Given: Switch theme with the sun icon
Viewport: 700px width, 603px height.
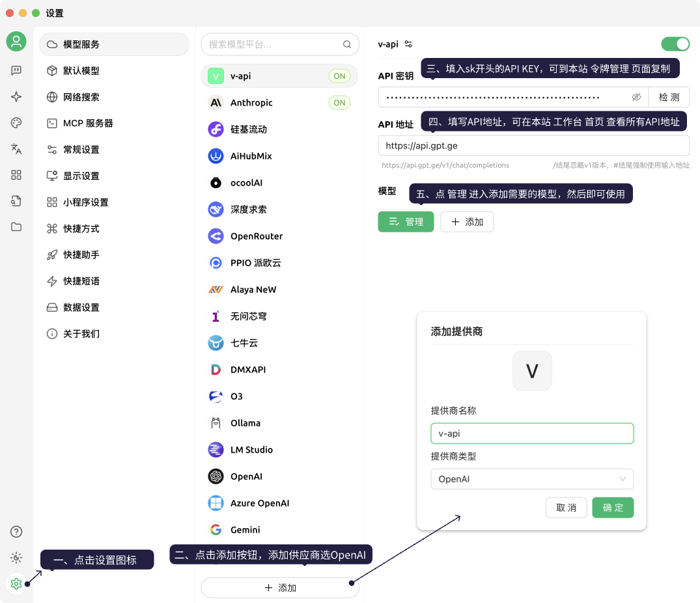Looking at the screenshot, I should (16, 557).
